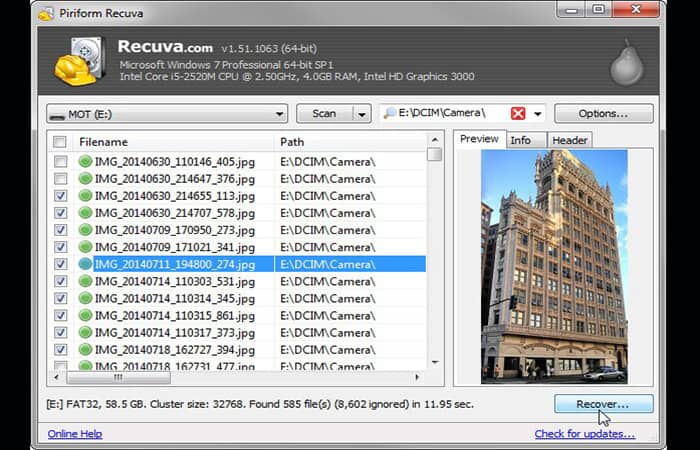Uncheck the box for IMG_20140630_214707_578.jpg
The height and width of the screenshot is (450, 700).
click(x=60, y=212)
